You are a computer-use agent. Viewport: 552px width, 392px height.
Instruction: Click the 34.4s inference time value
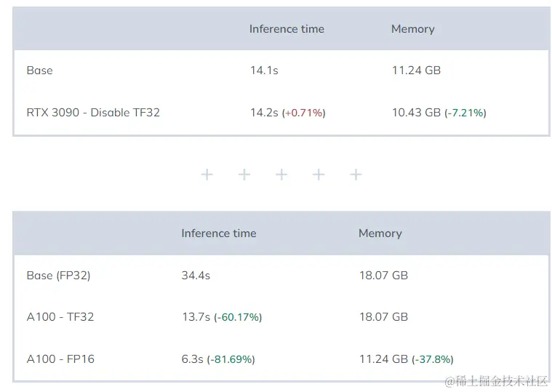click(196, 276)
